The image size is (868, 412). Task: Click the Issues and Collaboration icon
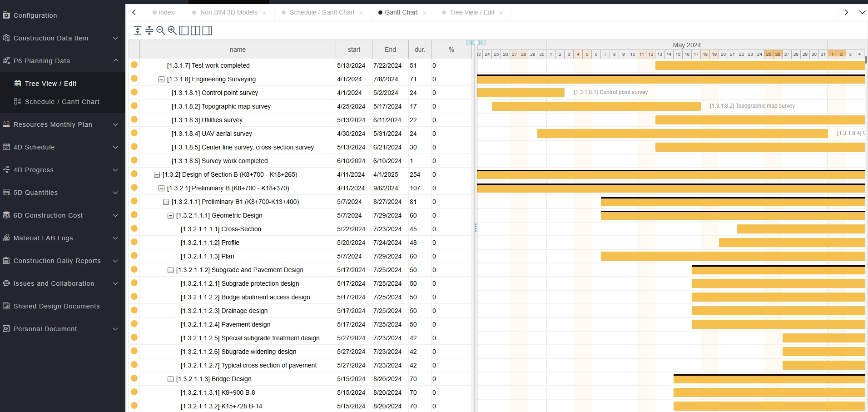[6, 283]
